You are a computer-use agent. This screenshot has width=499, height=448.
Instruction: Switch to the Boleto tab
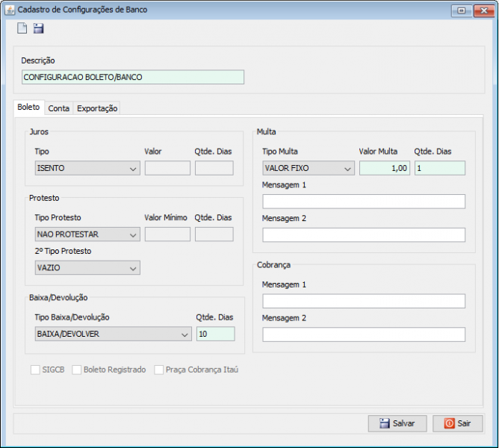(28, 108)
